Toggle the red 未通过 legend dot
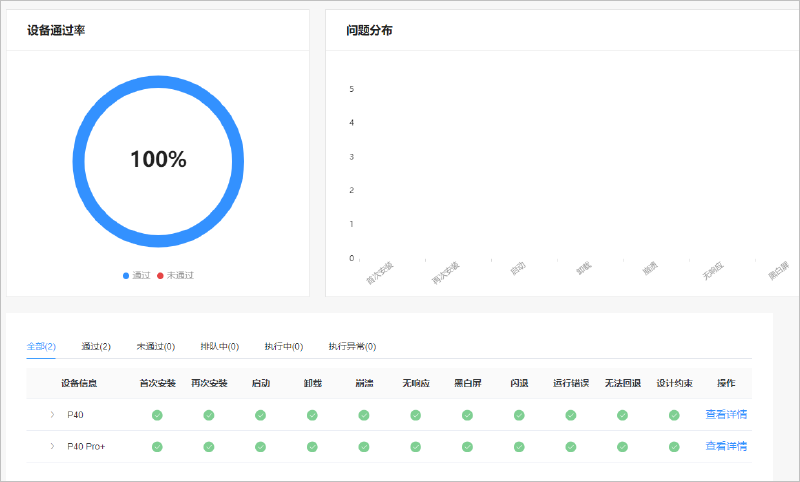The image size is (800, 482). (x=160, y=275)
